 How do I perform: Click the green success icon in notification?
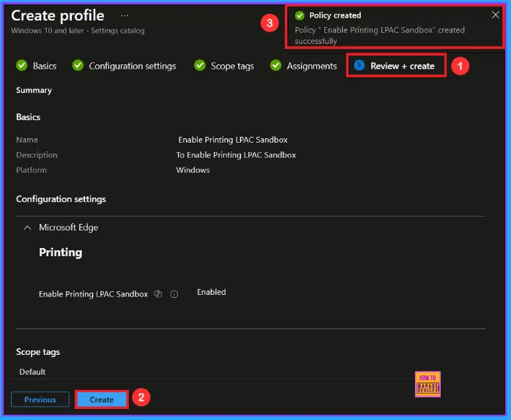pos(299,15)
